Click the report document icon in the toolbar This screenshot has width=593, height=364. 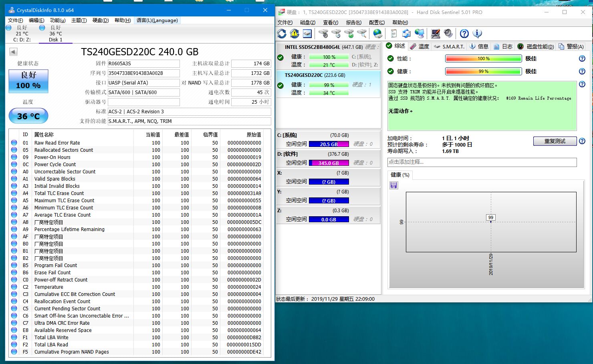[393, 34]
